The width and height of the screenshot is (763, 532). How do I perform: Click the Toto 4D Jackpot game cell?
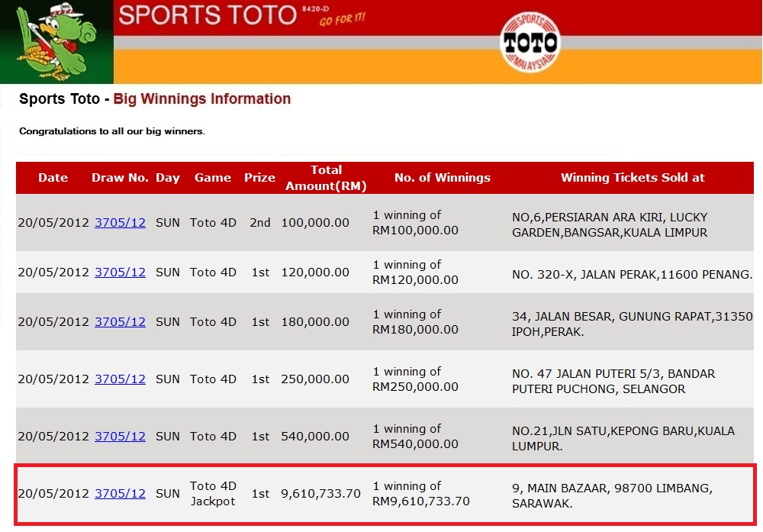pyautogui.click(x=213, y=494)
